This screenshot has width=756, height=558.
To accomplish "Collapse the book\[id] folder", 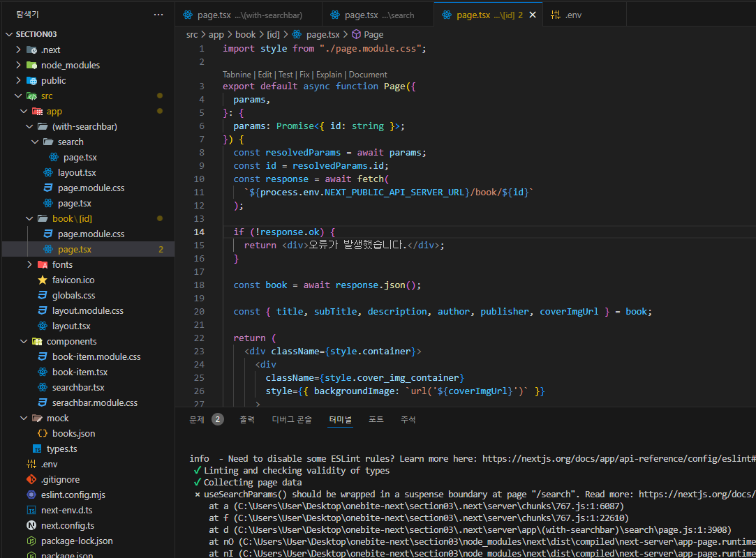I will [29, 219].
